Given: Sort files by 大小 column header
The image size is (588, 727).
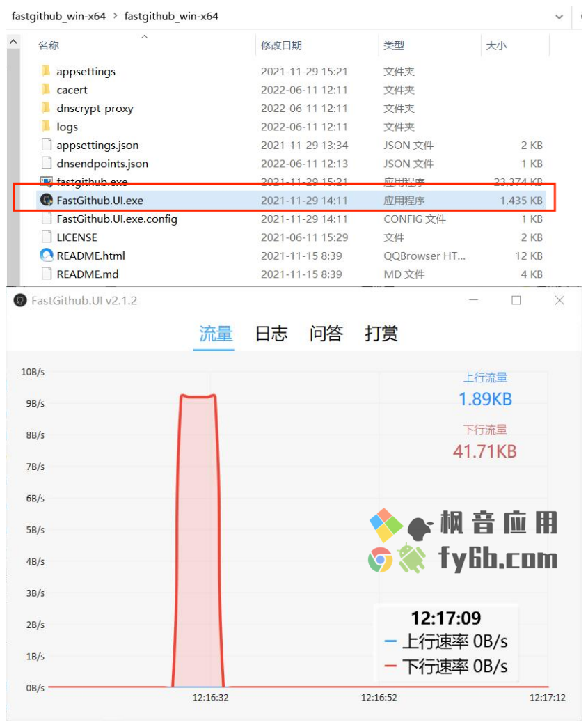Looking at the screenshot, I should pos(495,45).
